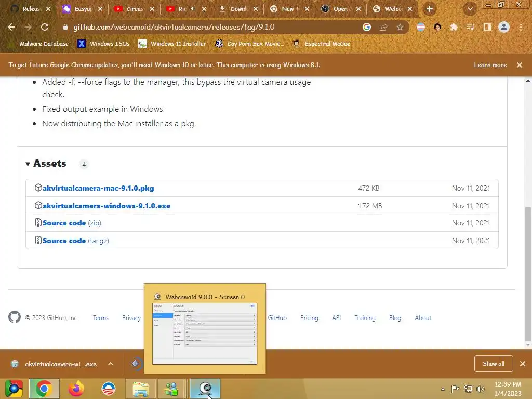Open Action Center flag icon
The image size is (532, 399).
pyautogui.click(x=455, y=389)
